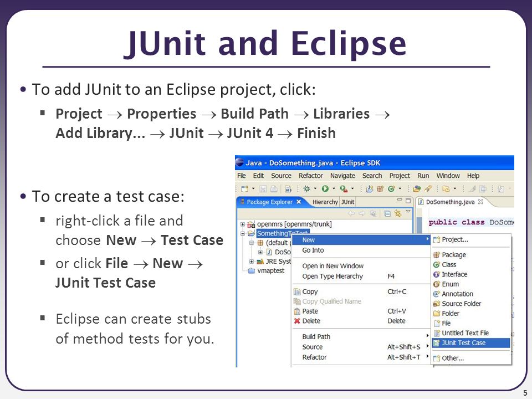
Task: Click the New Java Project toolbar icon
Action: pyautogui.click(x=370, y=188)
